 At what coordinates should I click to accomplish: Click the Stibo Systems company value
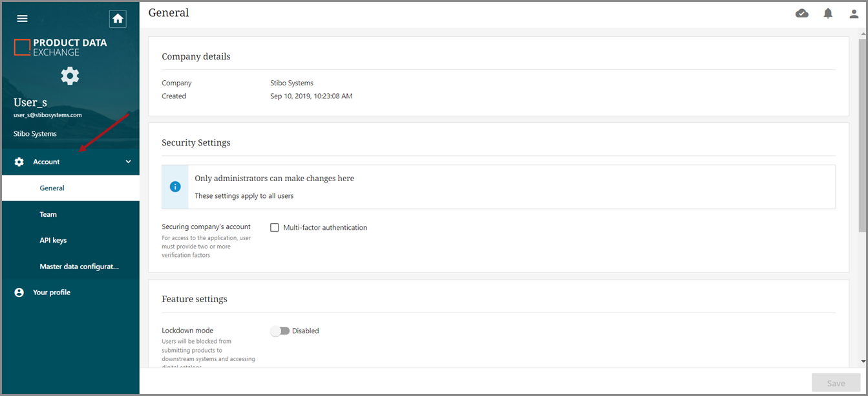[291, 83]
